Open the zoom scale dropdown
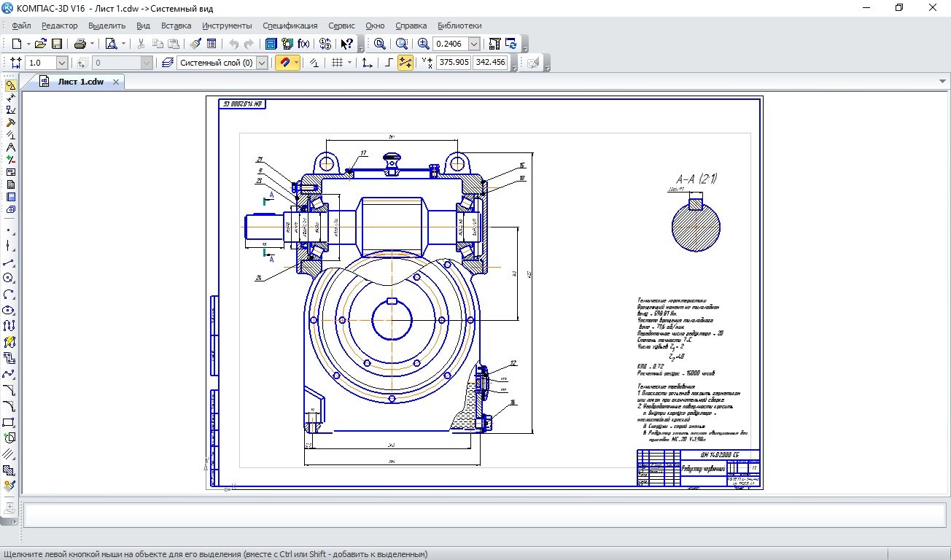Screen dimensions: 951x560 [474, 44]
